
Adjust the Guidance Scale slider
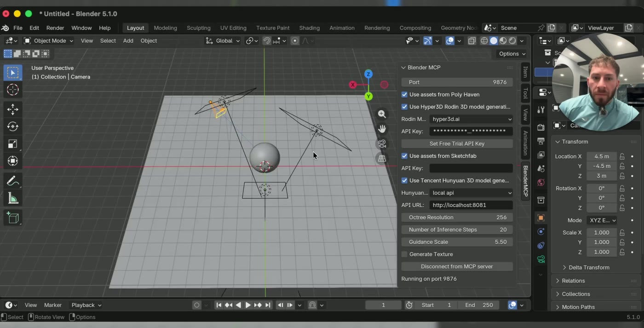[457, 242]
